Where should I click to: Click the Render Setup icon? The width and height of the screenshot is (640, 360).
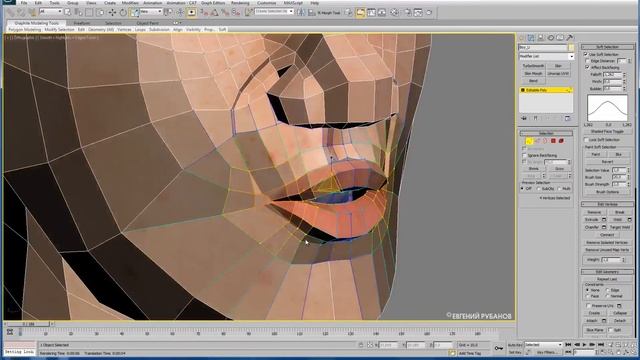pos(407,13)
